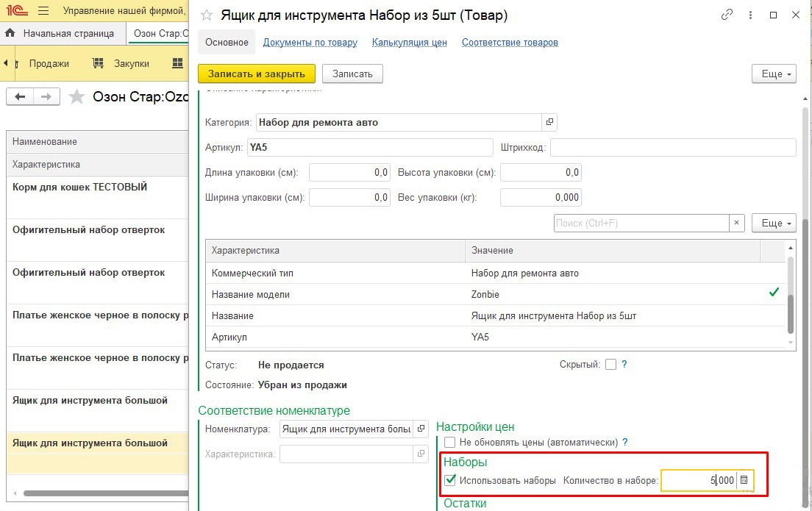Open the Соответствие товаров tab
Image resolution: width=812 pixels, height=511 pixels.
pyautogui.click(x=510, y=43)
